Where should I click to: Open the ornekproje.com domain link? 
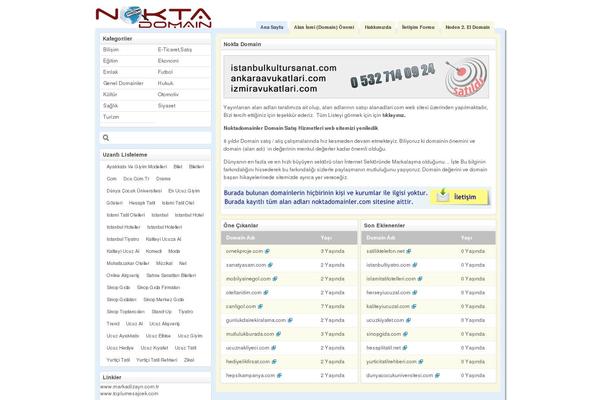click(x=244, y=251)
